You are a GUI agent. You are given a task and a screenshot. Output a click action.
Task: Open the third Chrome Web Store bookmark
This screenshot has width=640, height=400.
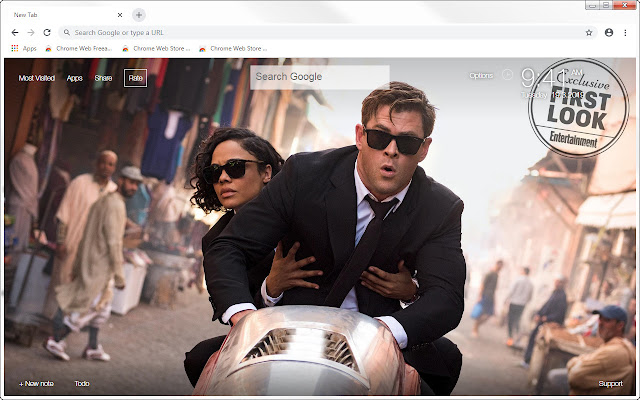coord(233,49)
